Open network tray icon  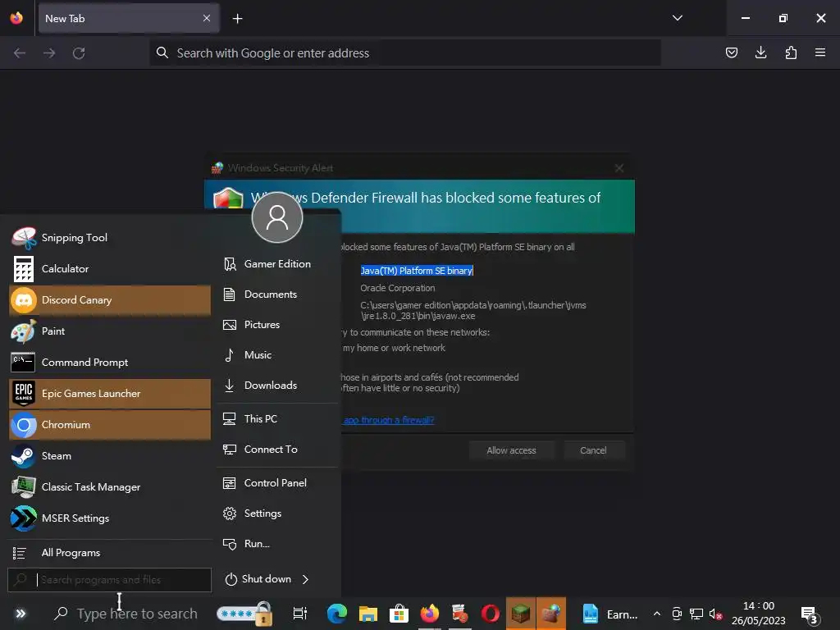tap(696, 614)
